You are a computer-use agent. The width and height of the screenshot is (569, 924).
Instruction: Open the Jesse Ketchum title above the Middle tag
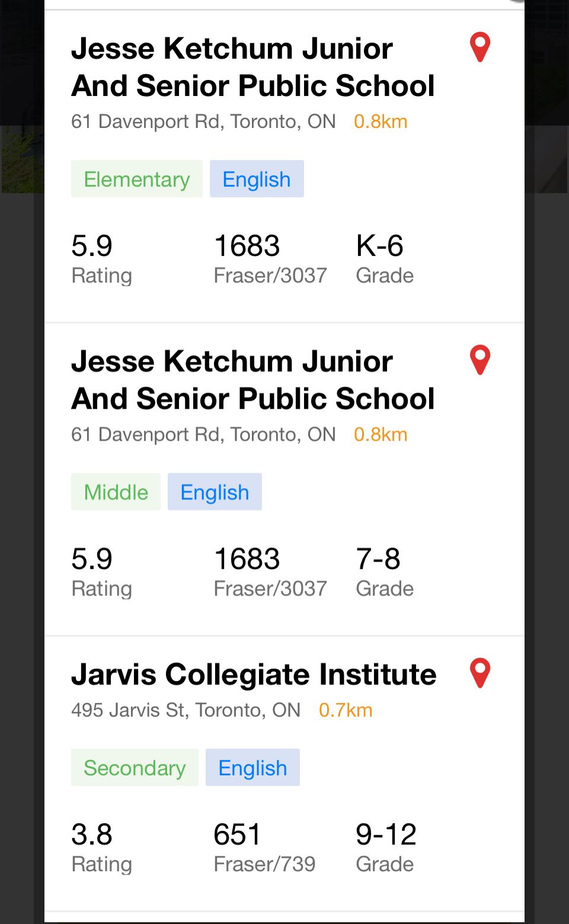(x=252, y=380)
